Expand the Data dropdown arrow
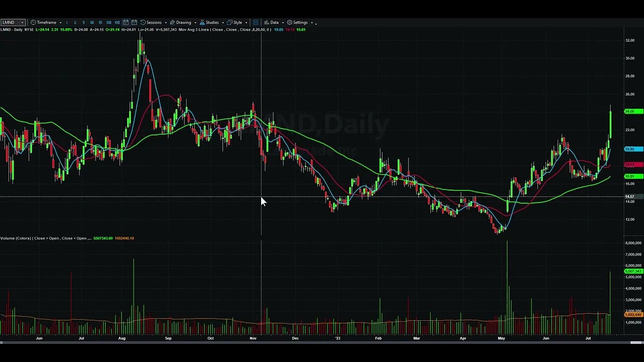This screenshot has height=362, width=644. (x=282, y=23)
